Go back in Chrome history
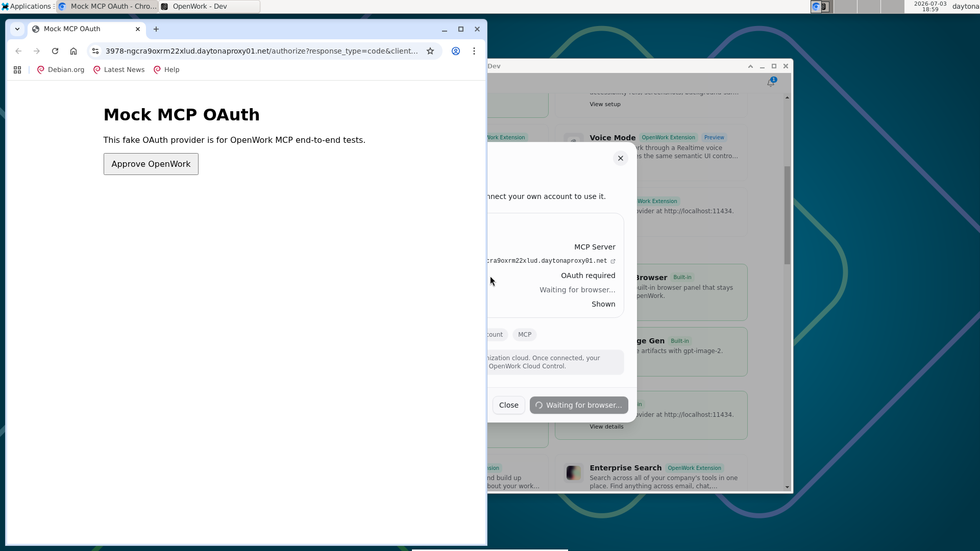This screenshot has height=551, width=980. pyautogui.click(x=18, y=51)
